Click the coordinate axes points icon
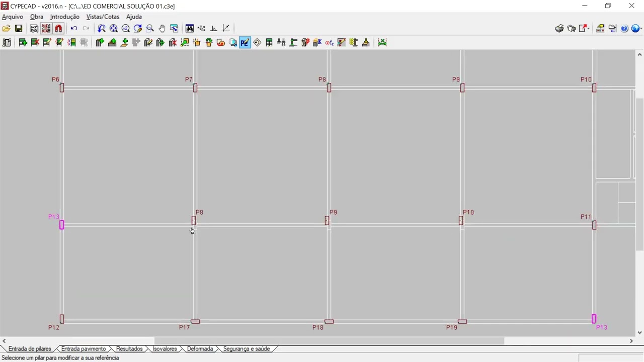This screenshot has width=644, height=362. (x=202, y=29)
